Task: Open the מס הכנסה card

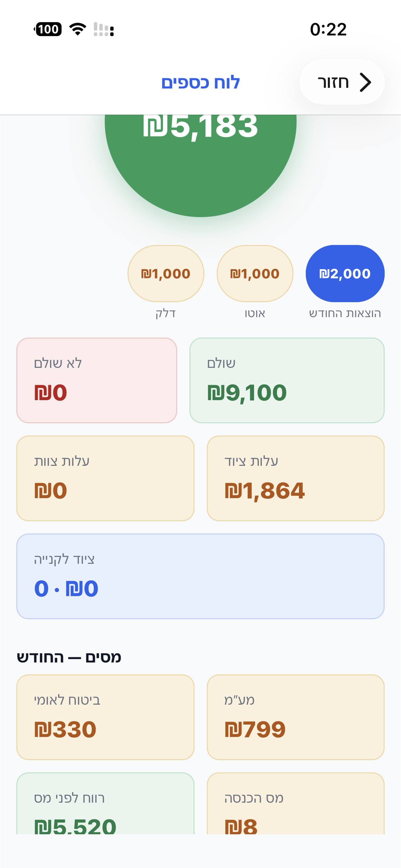Action: [x=295, y=803]
